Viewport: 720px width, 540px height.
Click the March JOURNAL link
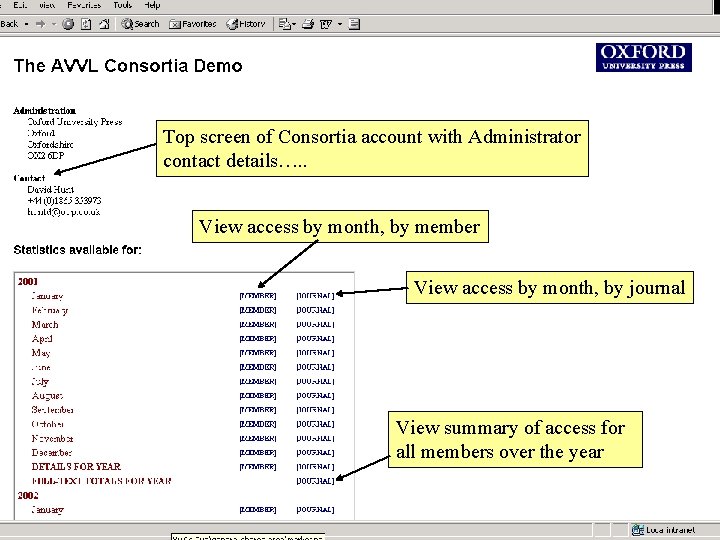tap(315, 324)
